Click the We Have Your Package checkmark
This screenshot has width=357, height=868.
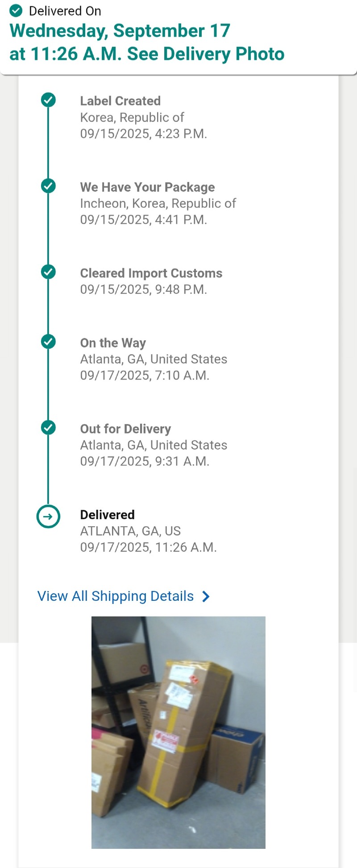(x=48, y=186)
